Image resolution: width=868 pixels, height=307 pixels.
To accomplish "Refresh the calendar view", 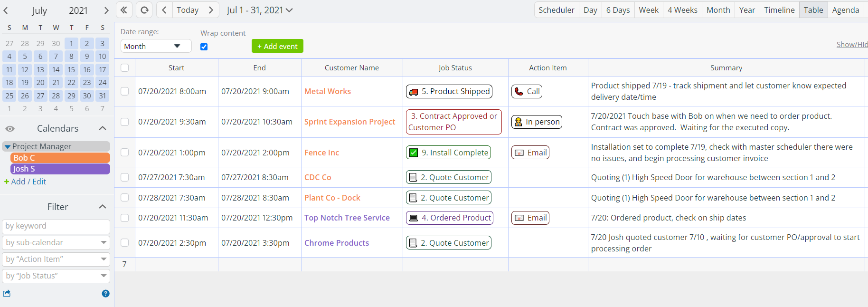I will click(x=144, y=10).
